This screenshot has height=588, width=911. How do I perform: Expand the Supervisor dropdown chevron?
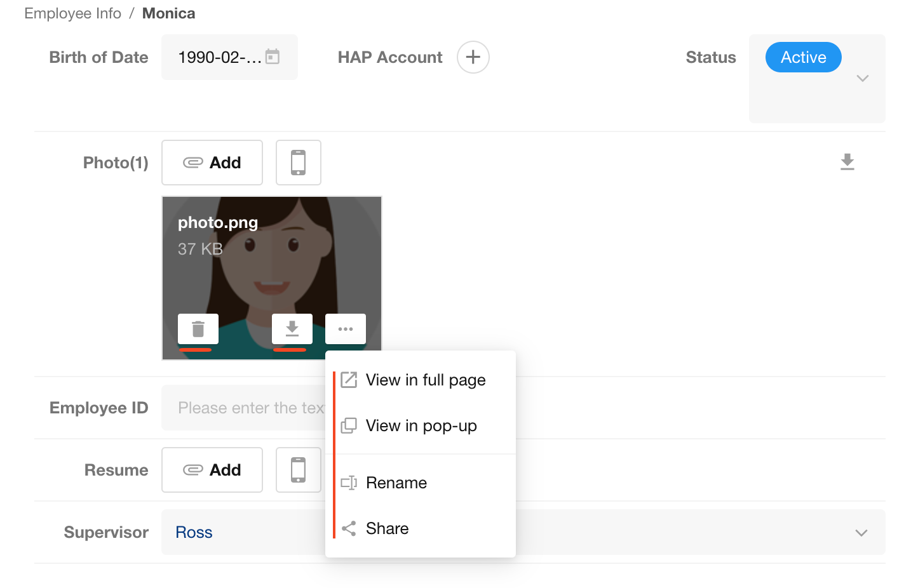pos(861,533)
